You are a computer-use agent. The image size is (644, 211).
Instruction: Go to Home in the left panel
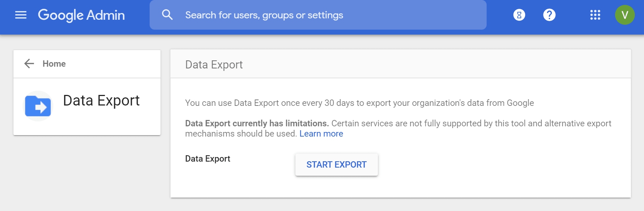click(x=54, y=64)
